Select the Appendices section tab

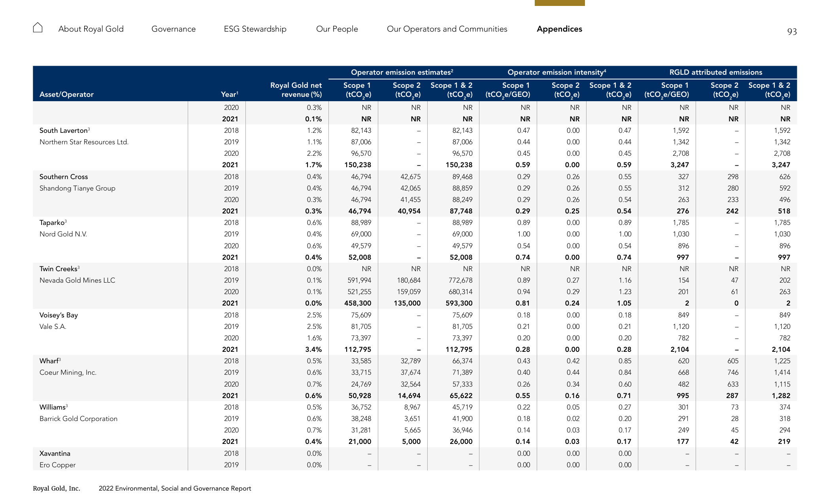[559, 29]
